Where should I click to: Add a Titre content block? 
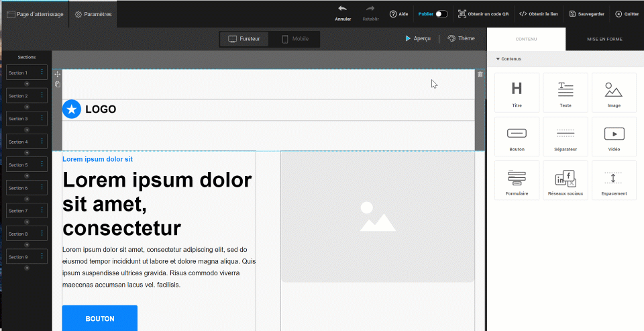click(x=517, y=93)
